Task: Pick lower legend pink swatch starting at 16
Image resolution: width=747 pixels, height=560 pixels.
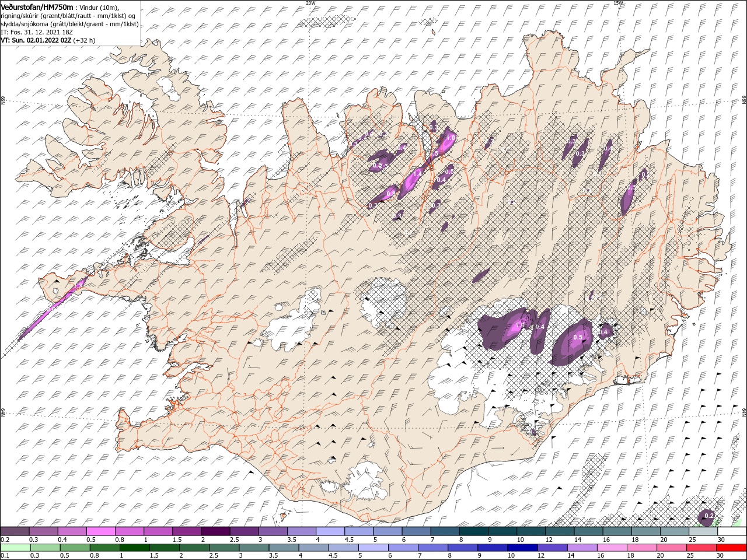Action: [x=612, y=548]
